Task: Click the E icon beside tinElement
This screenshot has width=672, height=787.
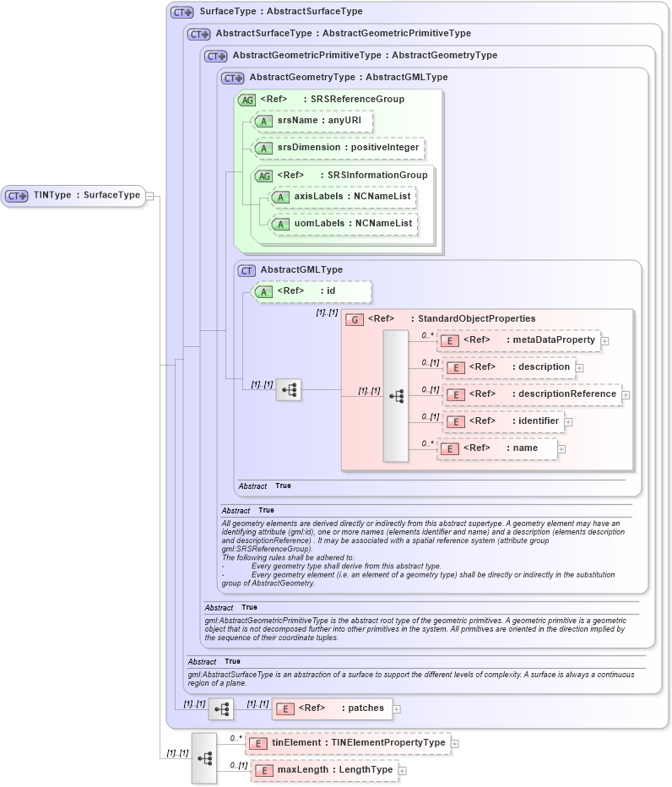Action: 258,744
